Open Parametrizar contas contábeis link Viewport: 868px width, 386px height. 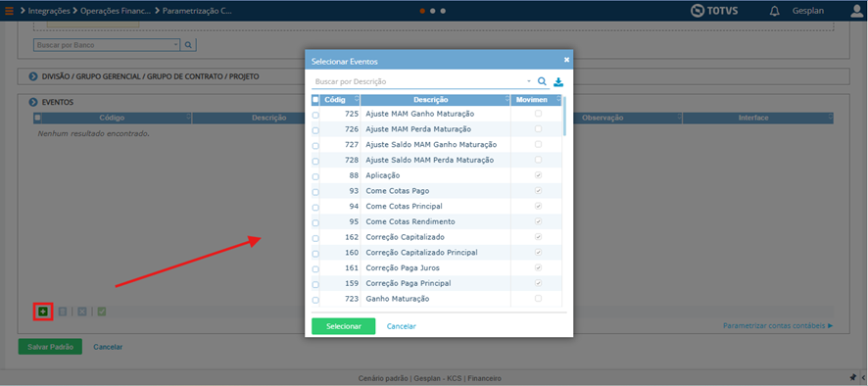[x=778, y=325]
